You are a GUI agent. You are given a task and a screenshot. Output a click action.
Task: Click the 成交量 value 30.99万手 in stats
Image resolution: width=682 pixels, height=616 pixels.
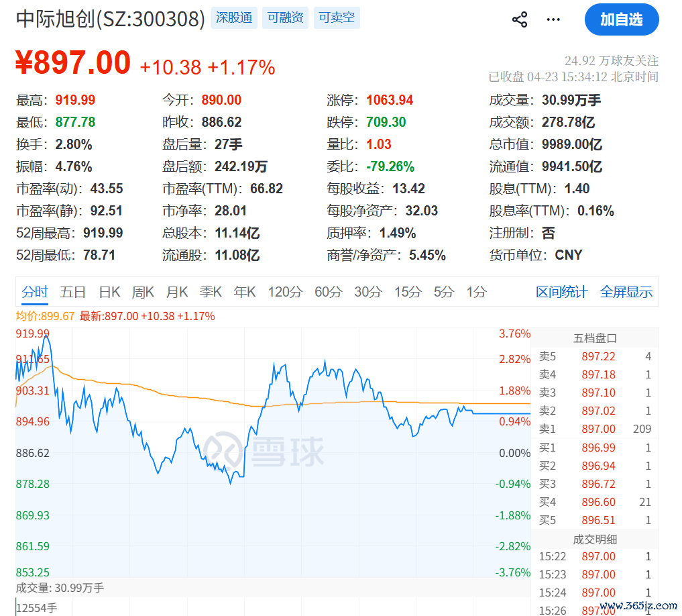[x=571, y=100]
